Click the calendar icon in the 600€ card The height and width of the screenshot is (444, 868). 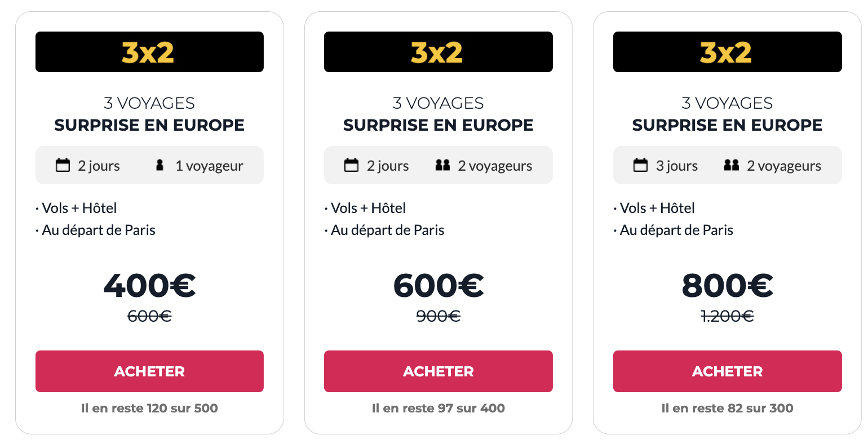click(351, 165)
